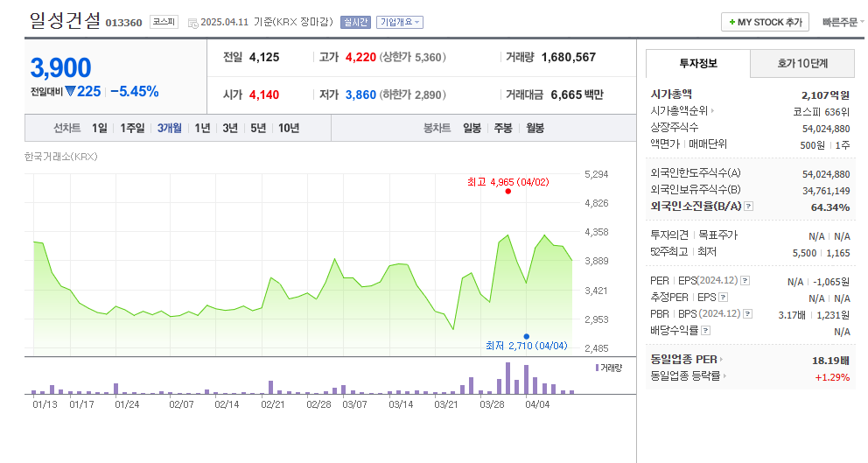Viewport: 868px width, 463px height.
Task: Click the 거래량 value 1,680,567
Action: (x=569, y=57)
